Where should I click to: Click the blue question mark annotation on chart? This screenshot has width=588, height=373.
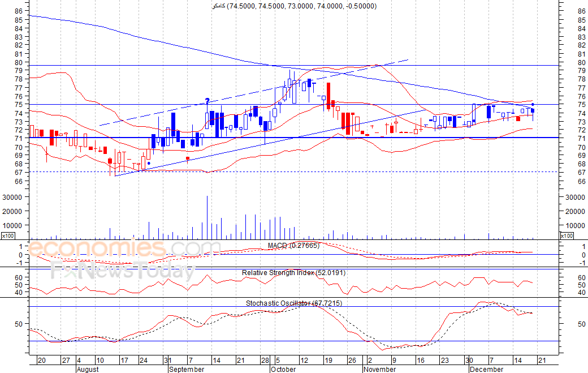pyautogui.click(x=207, y=101)
